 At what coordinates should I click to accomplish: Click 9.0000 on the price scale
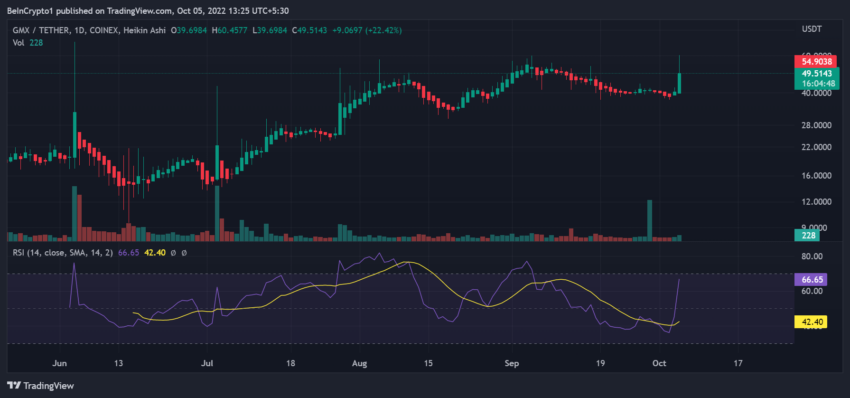point(813,228)
